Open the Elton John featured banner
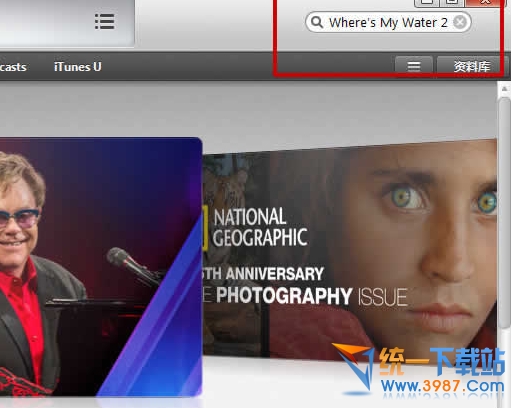The image size is (512, 408). click(x=101, y=267)
